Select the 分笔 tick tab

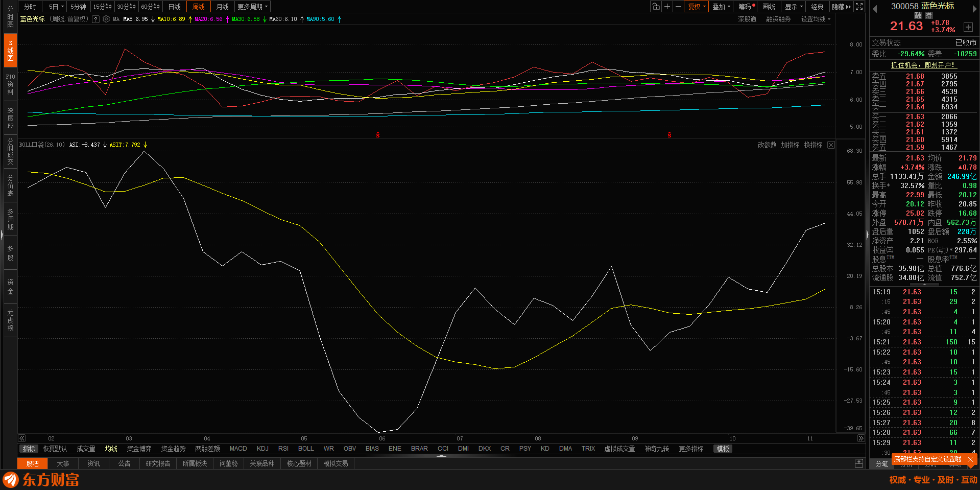881,464
